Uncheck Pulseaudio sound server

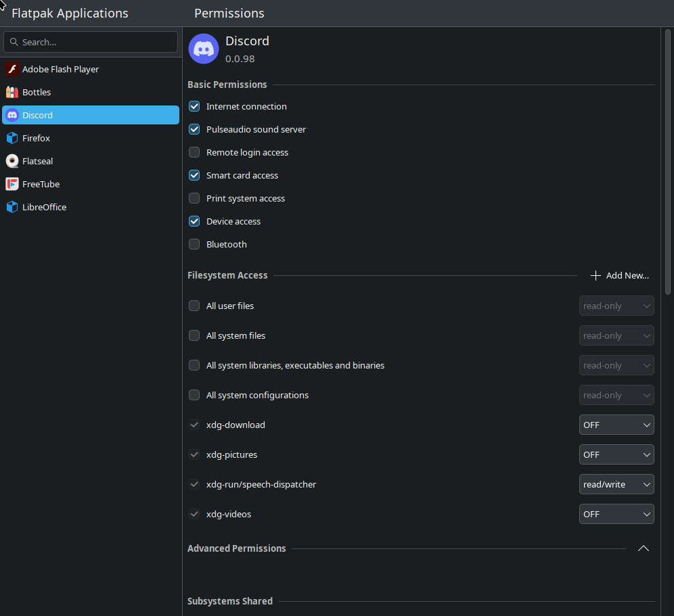(x=194, y=129)
